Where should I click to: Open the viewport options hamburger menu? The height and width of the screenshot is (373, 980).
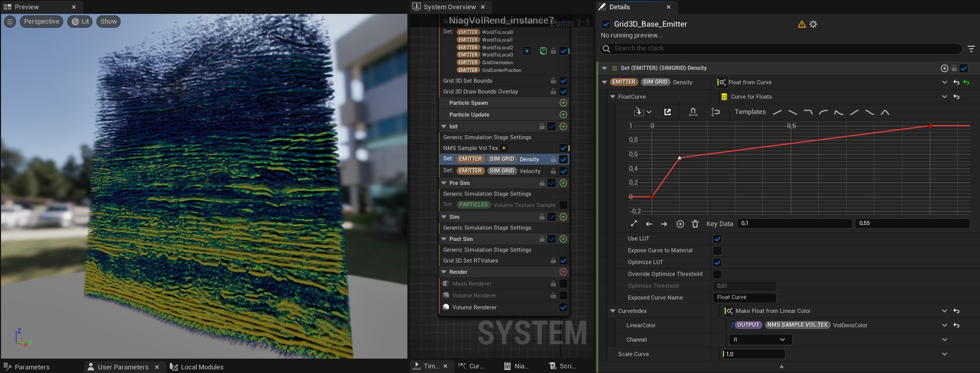tap(10, 22)
